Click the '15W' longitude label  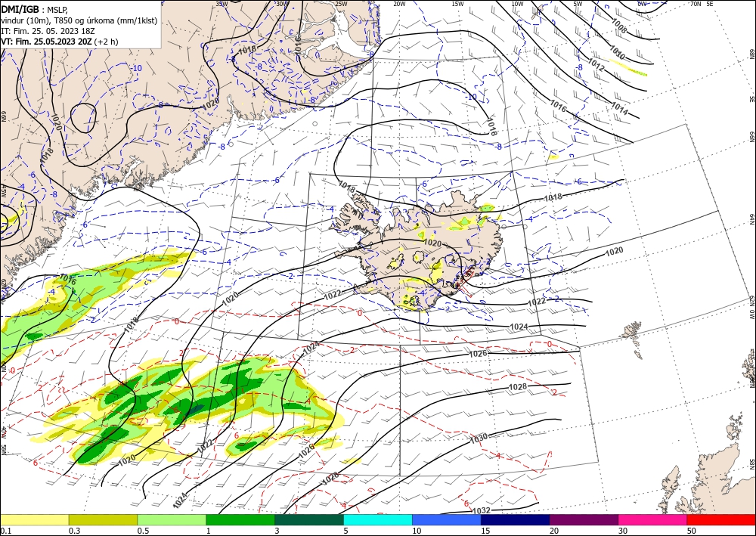(458, 4)
